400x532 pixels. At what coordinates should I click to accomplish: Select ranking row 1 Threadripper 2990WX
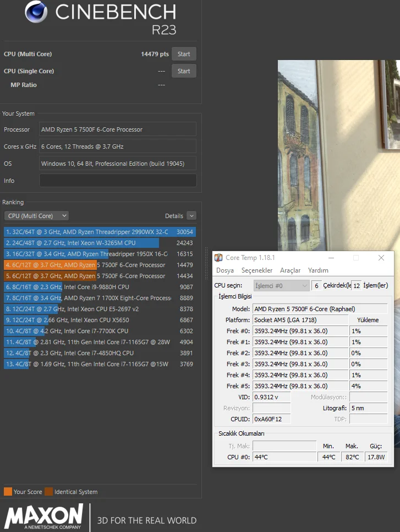coord(100,232)
